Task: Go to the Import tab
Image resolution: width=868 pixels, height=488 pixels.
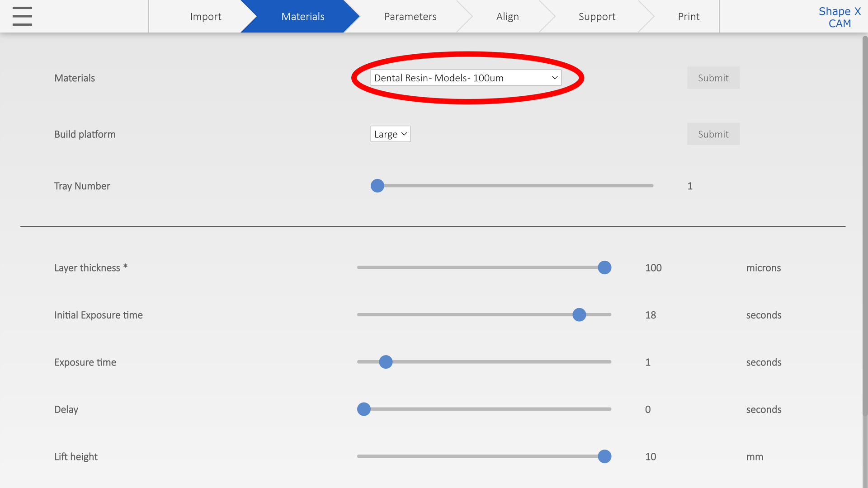Action: click(x=205, y=17)
